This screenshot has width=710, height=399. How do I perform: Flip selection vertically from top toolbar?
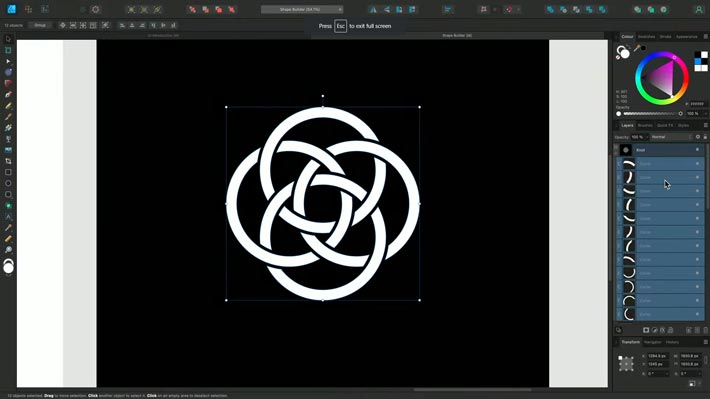[x=387, y=9]
